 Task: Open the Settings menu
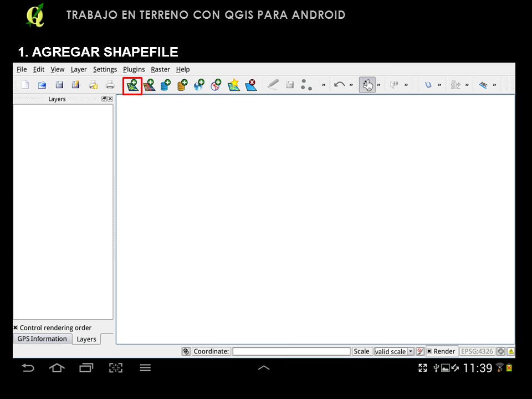105,69
